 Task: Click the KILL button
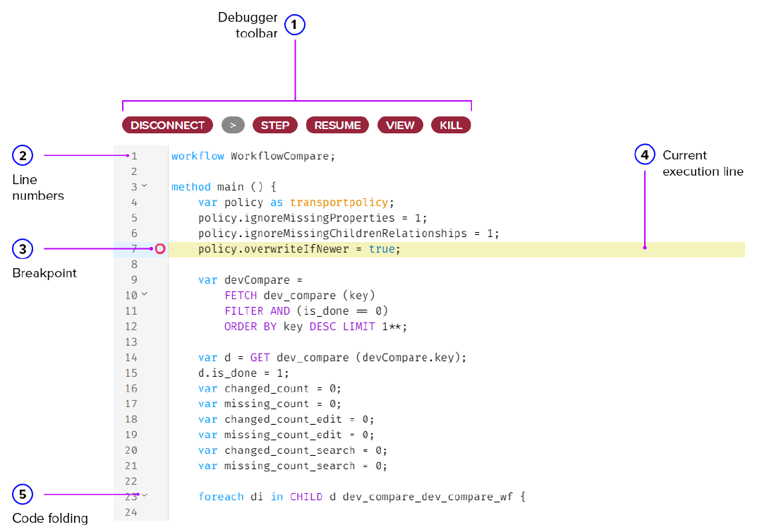[451, 125]
